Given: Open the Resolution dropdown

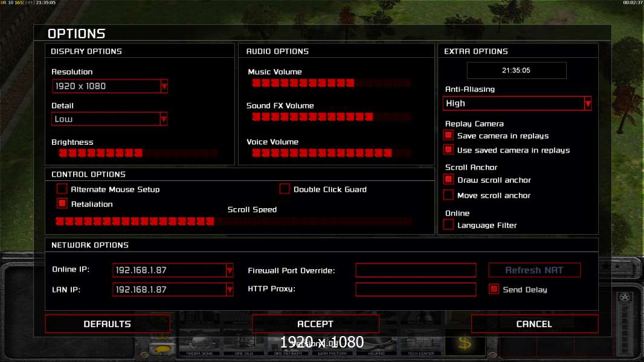Looking at the screenshot, I should (x=164, y=86).
